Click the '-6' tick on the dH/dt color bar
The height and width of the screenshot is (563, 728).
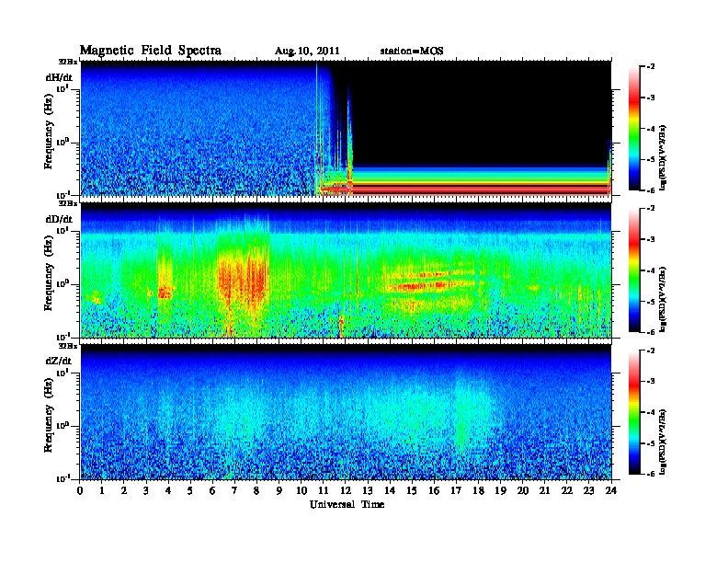click(651, 190)
